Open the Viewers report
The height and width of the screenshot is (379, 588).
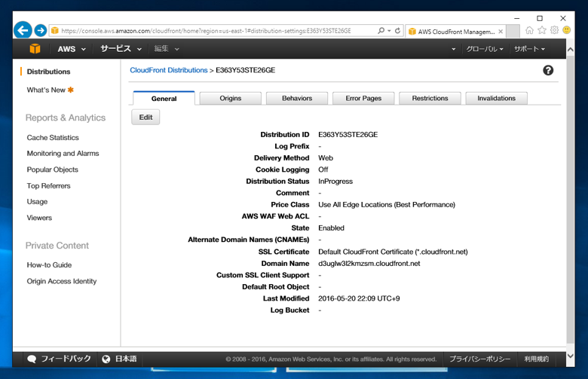click(39, 218)
